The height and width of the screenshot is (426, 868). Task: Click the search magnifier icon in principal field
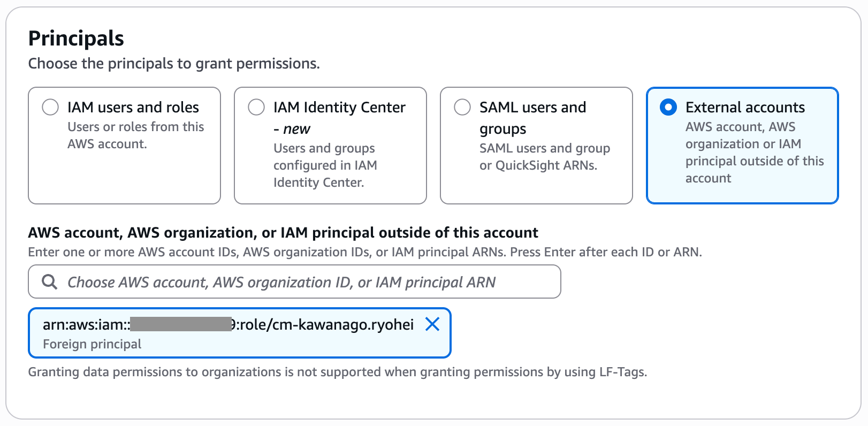coord(49,282)
